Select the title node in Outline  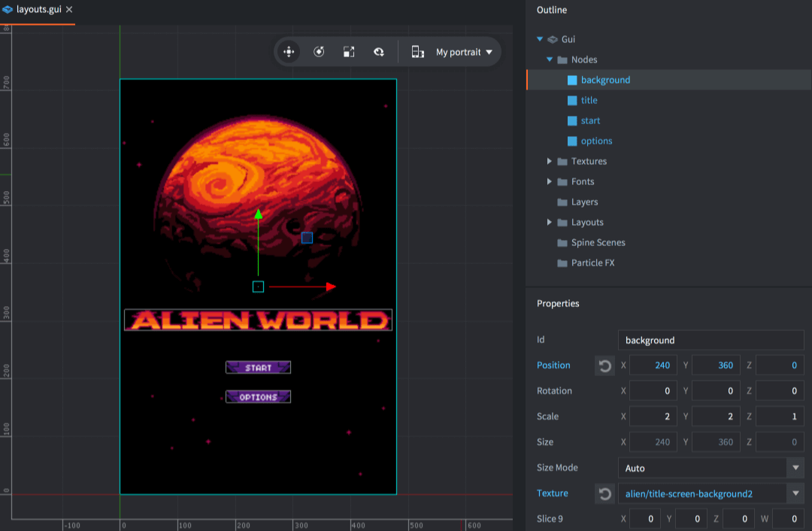[x=589, y=100]
